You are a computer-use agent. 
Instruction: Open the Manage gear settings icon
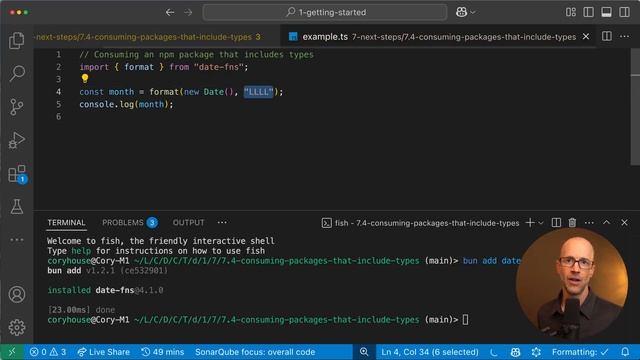(x=17, y=327)
